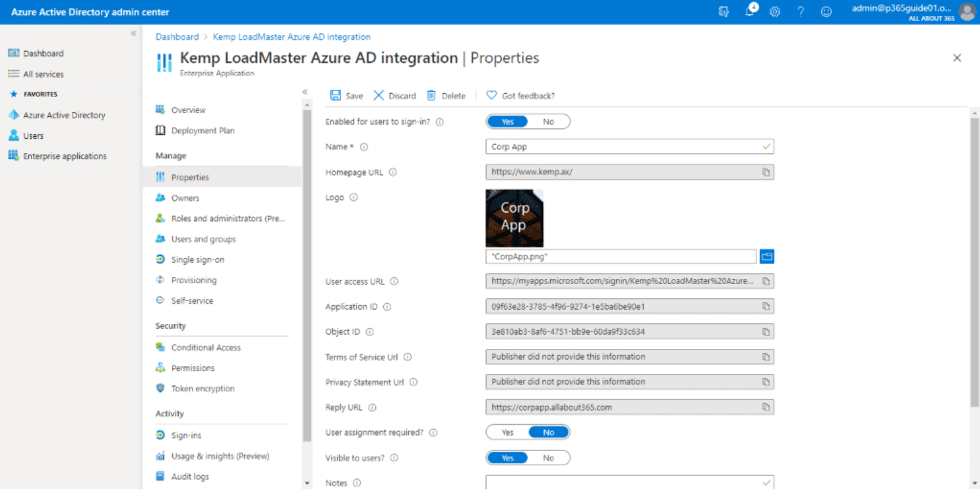980x496 pixels.
Task: Copy the User access URL value
Action: tap(766, 281)
